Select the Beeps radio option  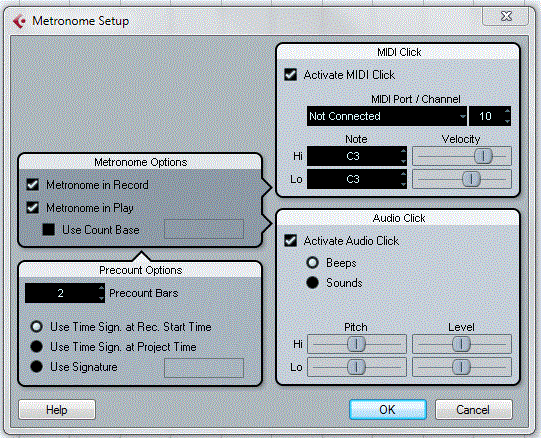tap(313, 263)
